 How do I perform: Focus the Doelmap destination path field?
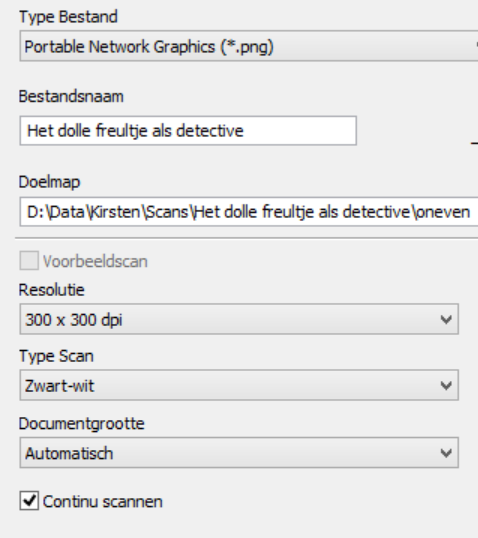pyautogui.click(x=249, y=212)
